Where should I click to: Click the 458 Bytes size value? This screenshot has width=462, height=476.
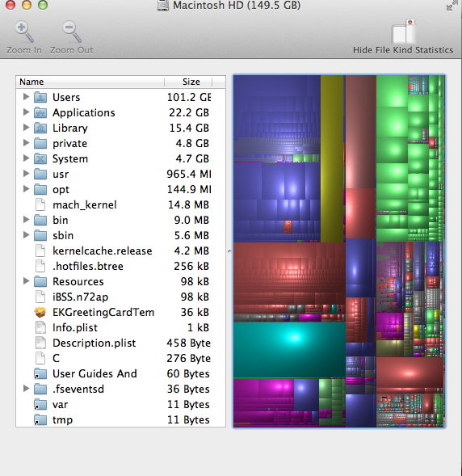[x=188, y=343]
